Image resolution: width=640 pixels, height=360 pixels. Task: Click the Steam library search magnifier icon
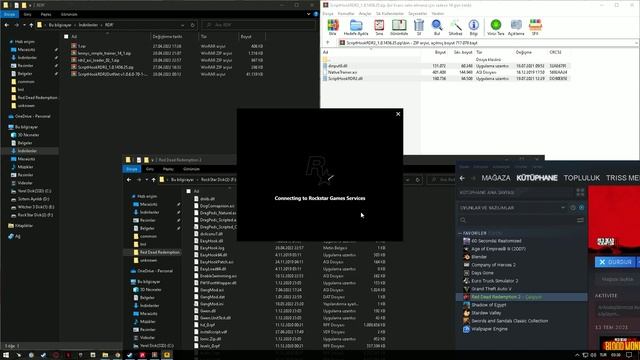463,220
